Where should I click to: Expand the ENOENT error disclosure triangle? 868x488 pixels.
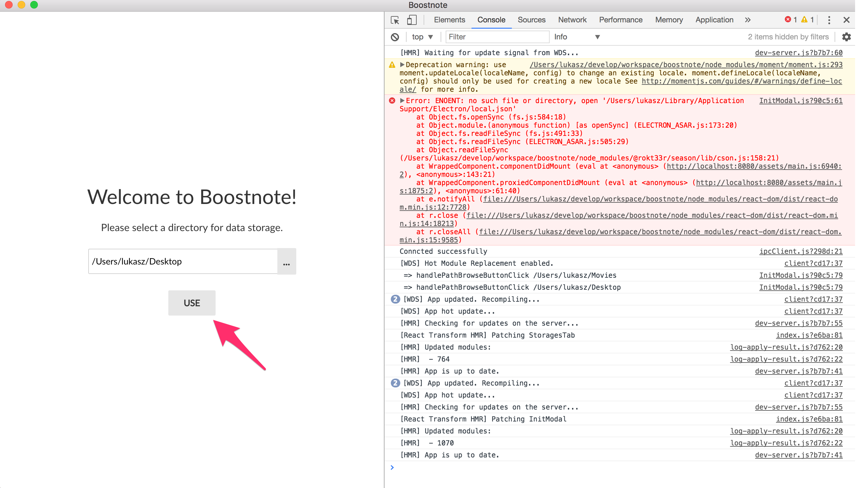pos(402,101)
